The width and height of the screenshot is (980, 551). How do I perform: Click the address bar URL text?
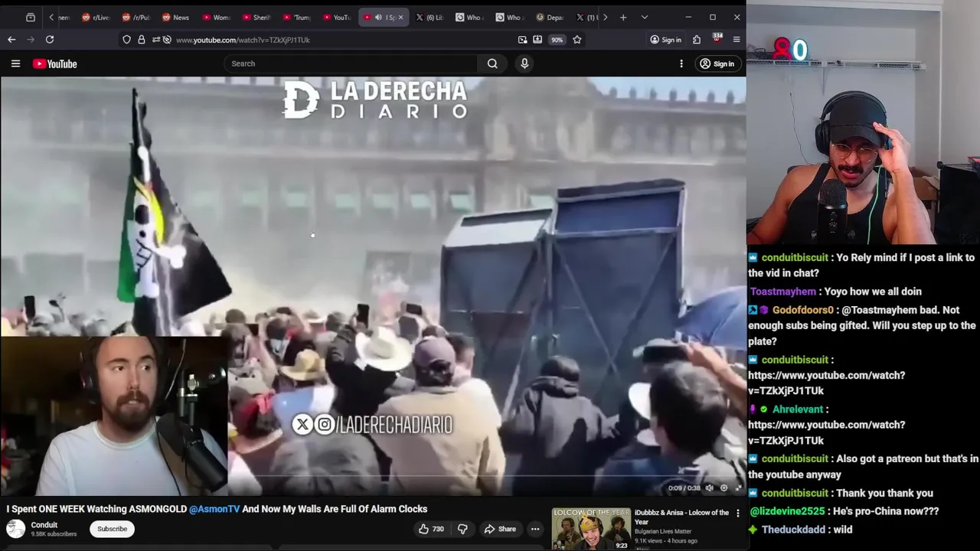coord(243,40)
